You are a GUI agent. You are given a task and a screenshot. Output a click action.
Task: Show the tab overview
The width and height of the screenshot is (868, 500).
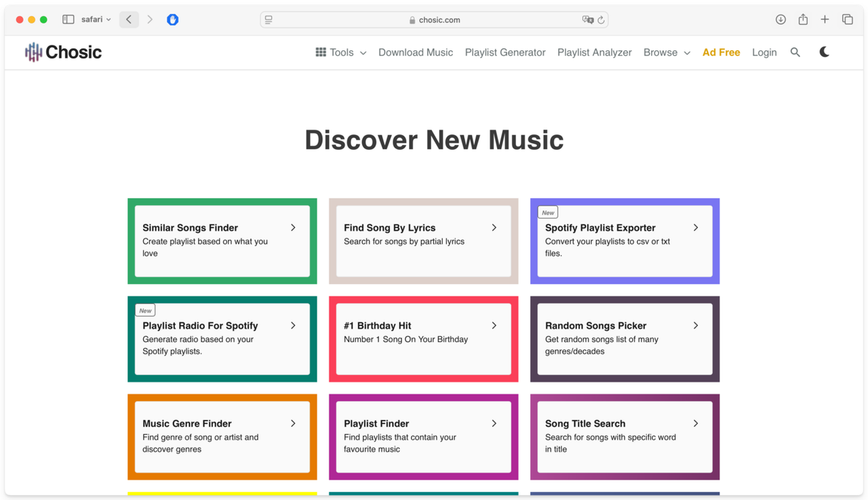point(848,20)
